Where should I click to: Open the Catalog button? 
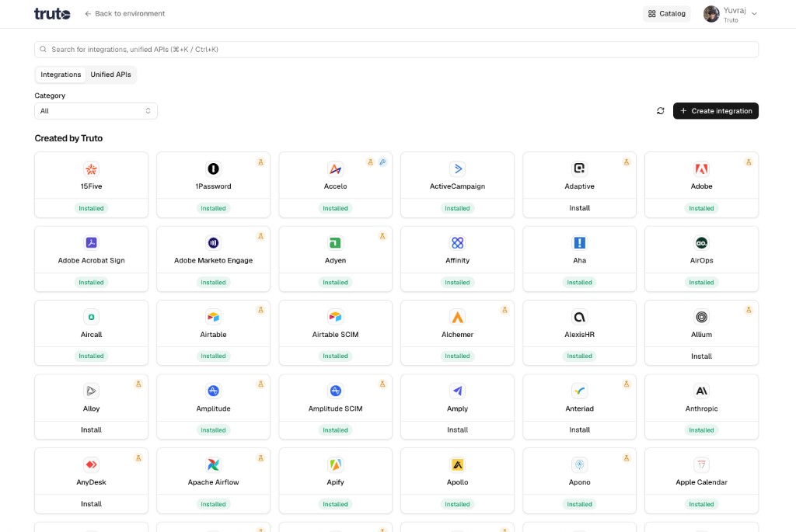667,14
